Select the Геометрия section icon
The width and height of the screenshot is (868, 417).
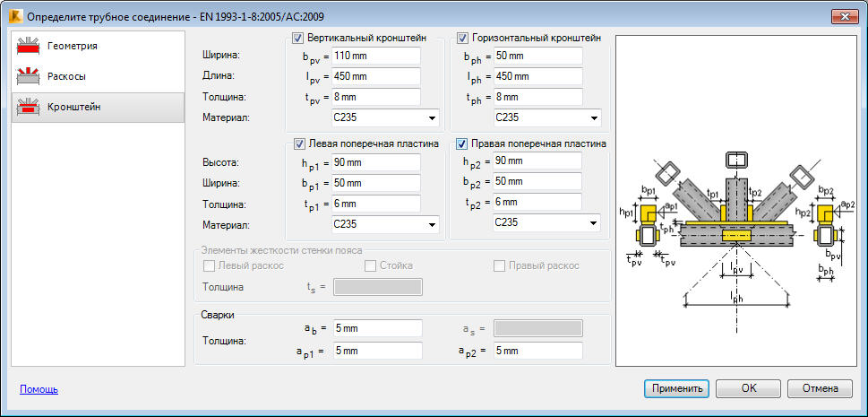point(27,46)
